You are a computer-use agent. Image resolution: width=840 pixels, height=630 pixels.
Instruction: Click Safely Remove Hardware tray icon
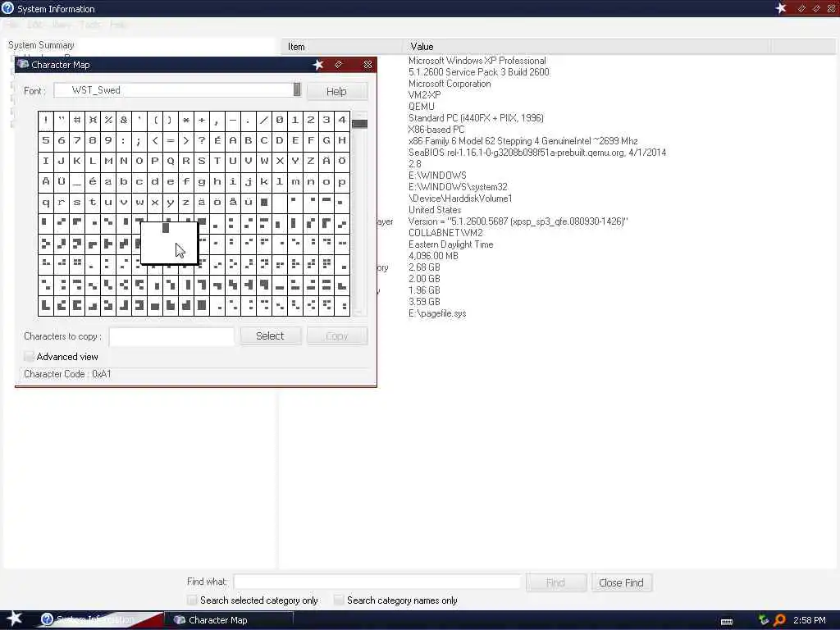pyautogui.click(x=764, y=620)
